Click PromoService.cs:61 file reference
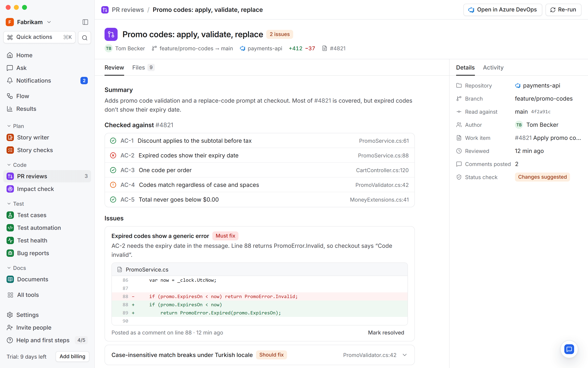Image resolution: width=588 pixels, height=368 pixels. coord(384,141)
